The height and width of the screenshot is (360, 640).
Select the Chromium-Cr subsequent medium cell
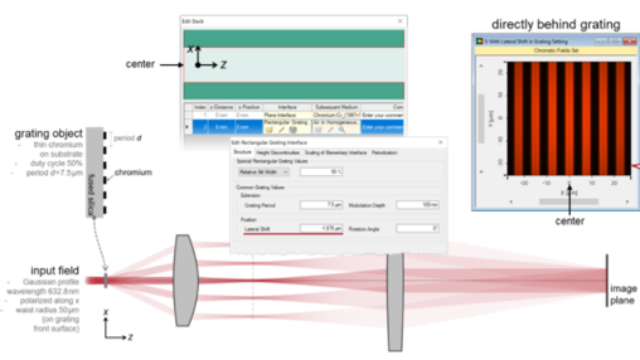336,116
